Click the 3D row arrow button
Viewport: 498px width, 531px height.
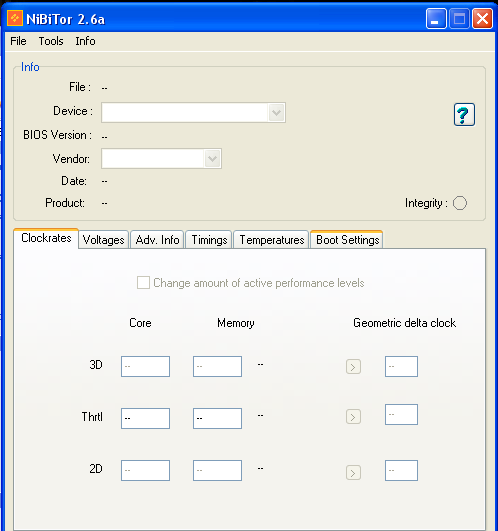tap(353, 367)
